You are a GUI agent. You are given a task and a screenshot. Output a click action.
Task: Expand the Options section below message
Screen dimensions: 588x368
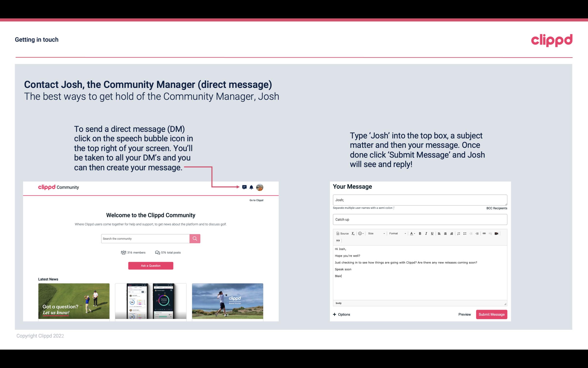coord(341,314)
